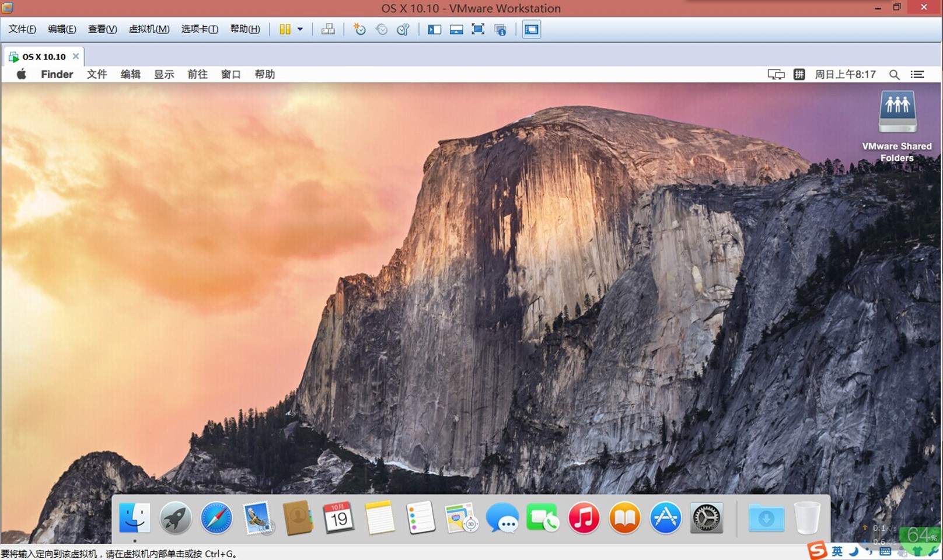Open Calendar from the Dock
The width and height of the screenshot is (943, 560).
[338, 517]
